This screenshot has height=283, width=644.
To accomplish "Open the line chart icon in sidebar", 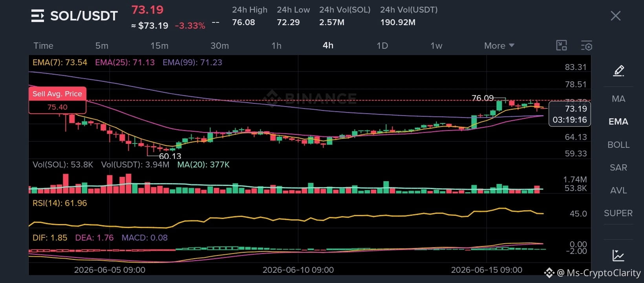I will 618,256.
